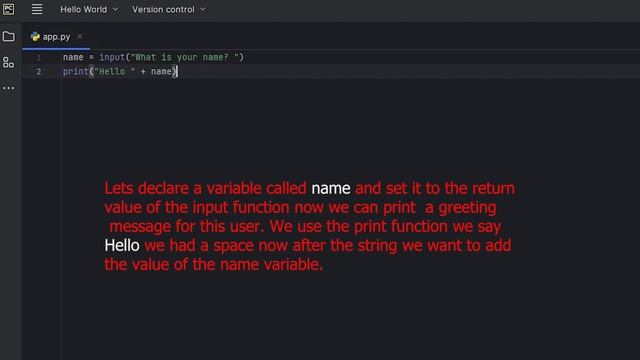
Task: Close the app.py tab
Action: point(80,37)
